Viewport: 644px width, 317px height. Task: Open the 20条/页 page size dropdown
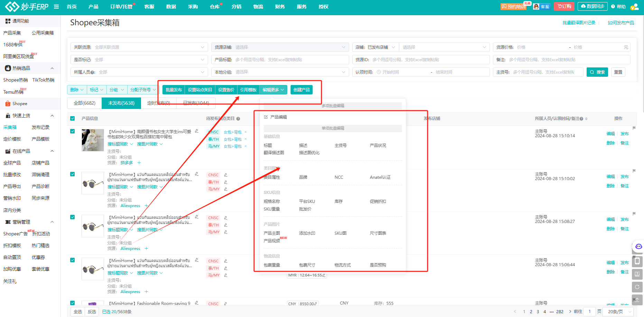pos(618,311)
